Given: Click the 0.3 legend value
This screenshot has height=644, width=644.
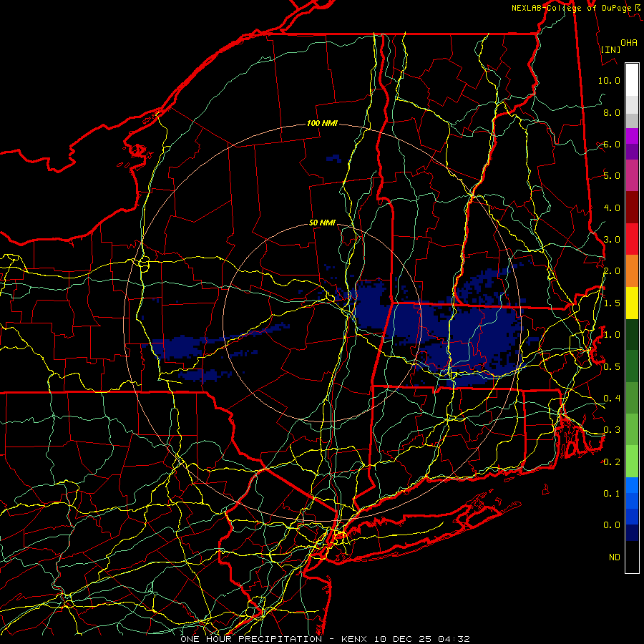Looking at the screenshot, I should [612, 430].
